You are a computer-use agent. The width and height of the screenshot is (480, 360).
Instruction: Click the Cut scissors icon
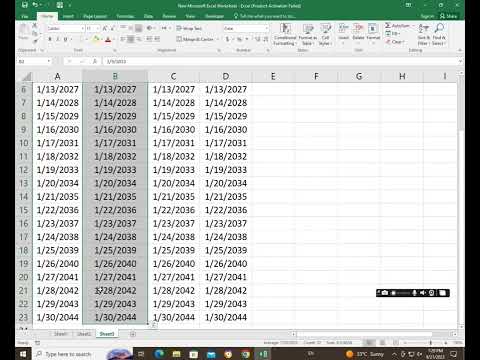click(35, 26)
